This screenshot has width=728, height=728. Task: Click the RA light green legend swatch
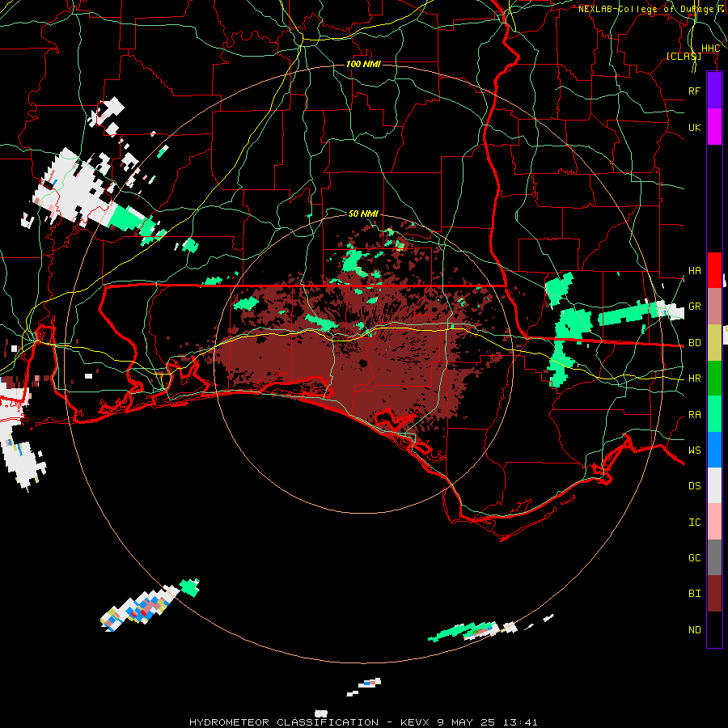(x=714, y=414)
